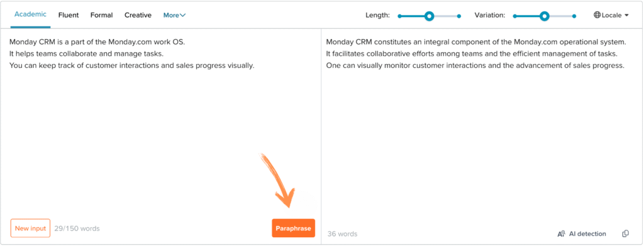The image size is (644, 246).
Task: Click the globe icon beside Locale
Action: 597,15
